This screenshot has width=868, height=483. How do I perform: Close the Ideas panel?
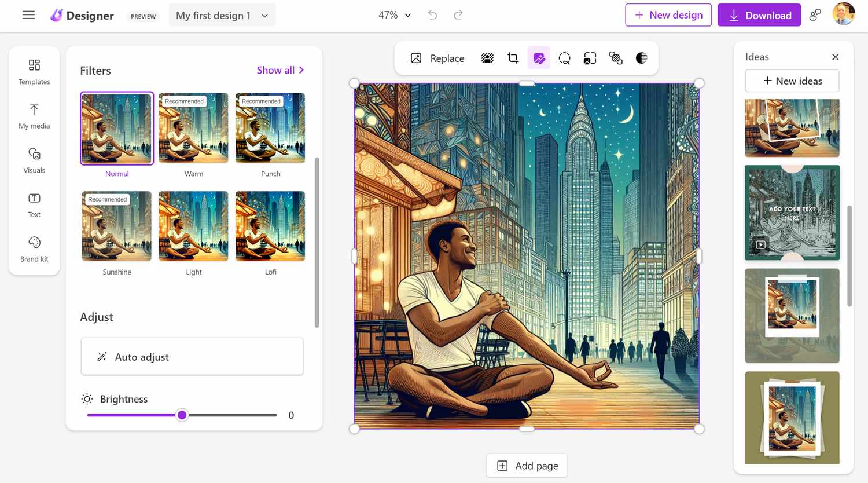pos(835,57)
